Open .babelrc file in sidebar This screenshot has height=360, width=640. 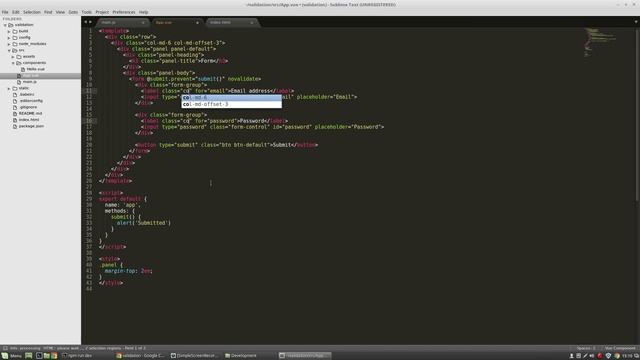point(27,95)
